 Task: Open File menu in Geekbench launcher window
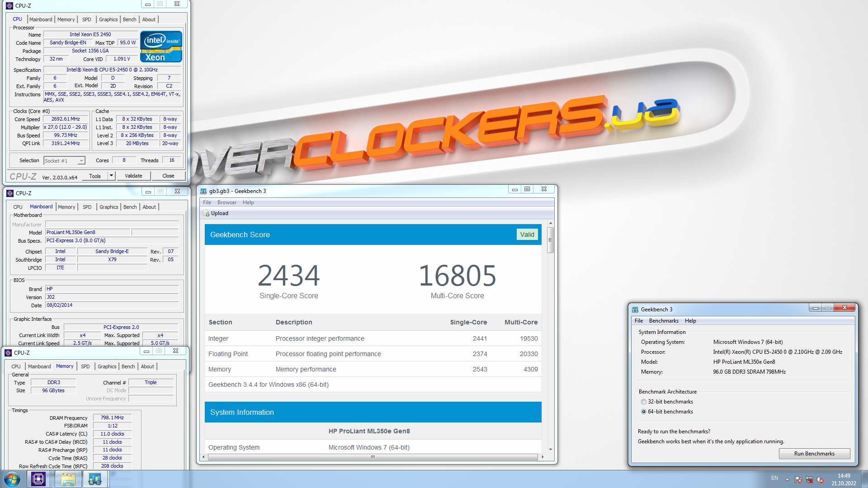pyautogui.click(x=639, y=321)
